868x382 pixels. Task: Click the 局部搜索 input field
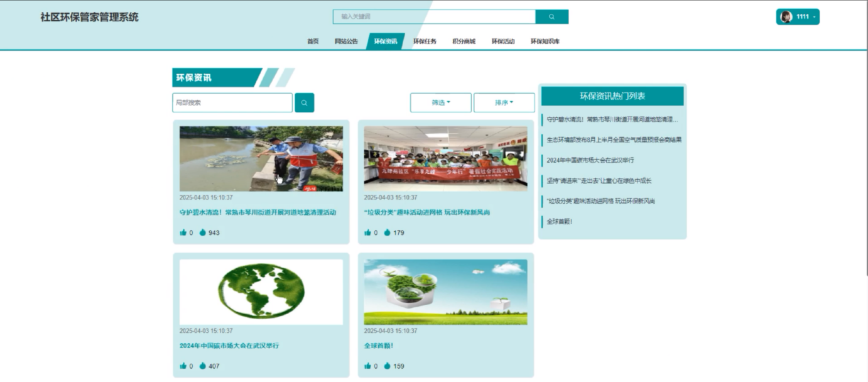point(232,102)
